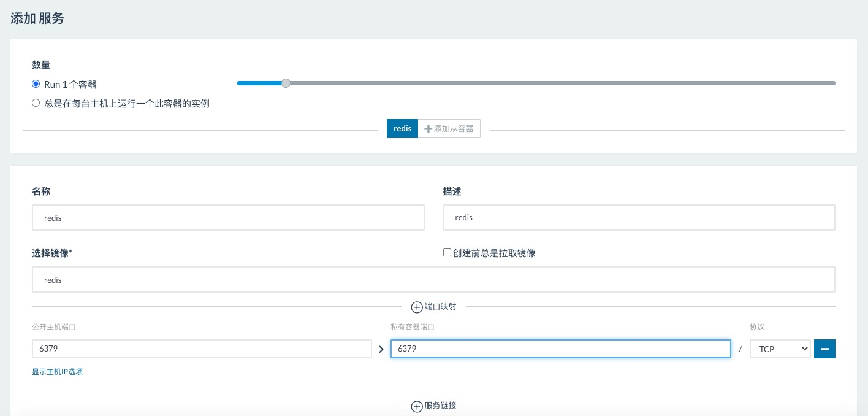Click the 协议 column label
The image size is (868, 416).
tap(757, 327)
